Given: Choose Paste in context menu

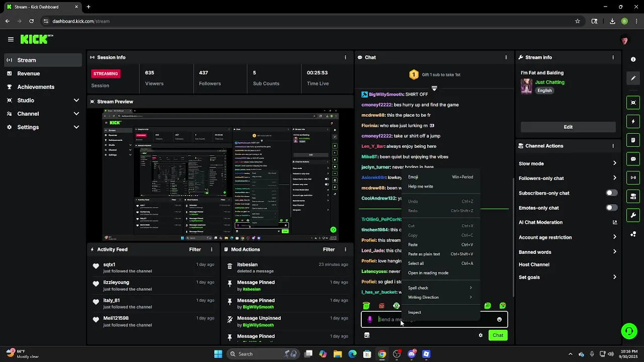Looking at the screenshot, I should [x=440, y=245].
